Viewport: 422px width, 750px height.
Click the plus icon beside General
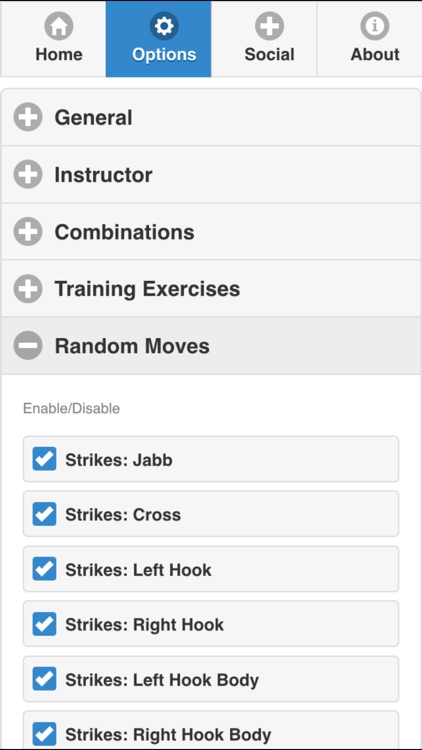click(28, 117)
